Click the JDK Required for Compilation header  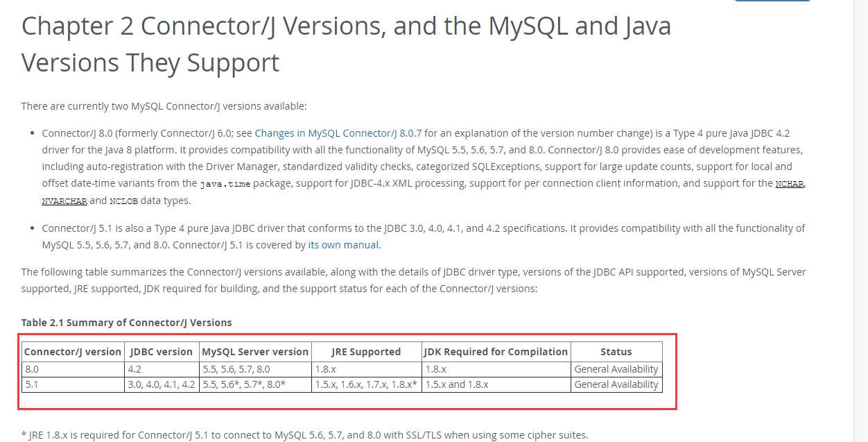(x=496, y=352)
